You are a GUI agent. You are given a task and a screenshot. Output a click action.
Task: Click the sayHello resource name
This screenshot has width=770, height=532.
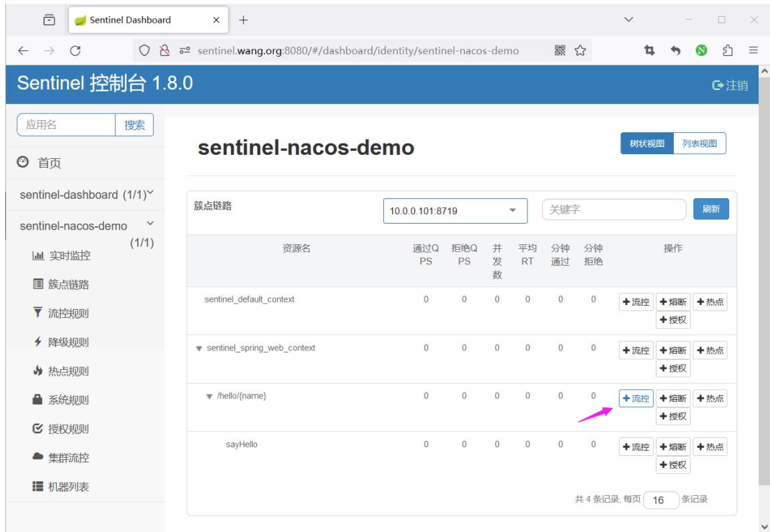click(242, 444)
